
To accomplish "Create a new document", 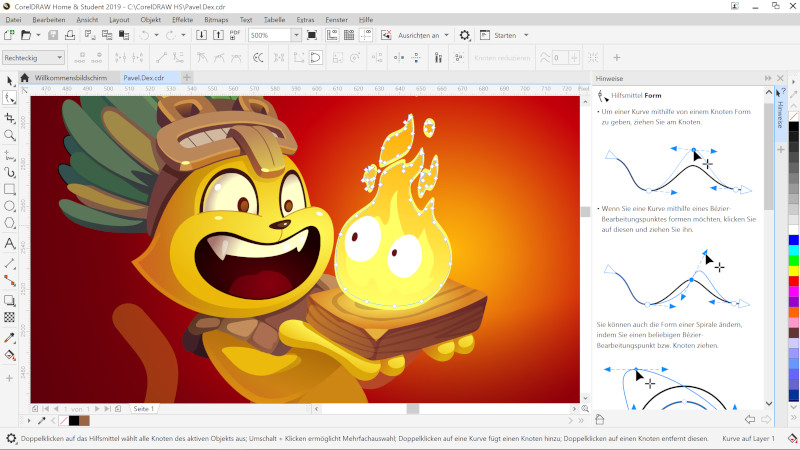I will [x=9, y=35].
